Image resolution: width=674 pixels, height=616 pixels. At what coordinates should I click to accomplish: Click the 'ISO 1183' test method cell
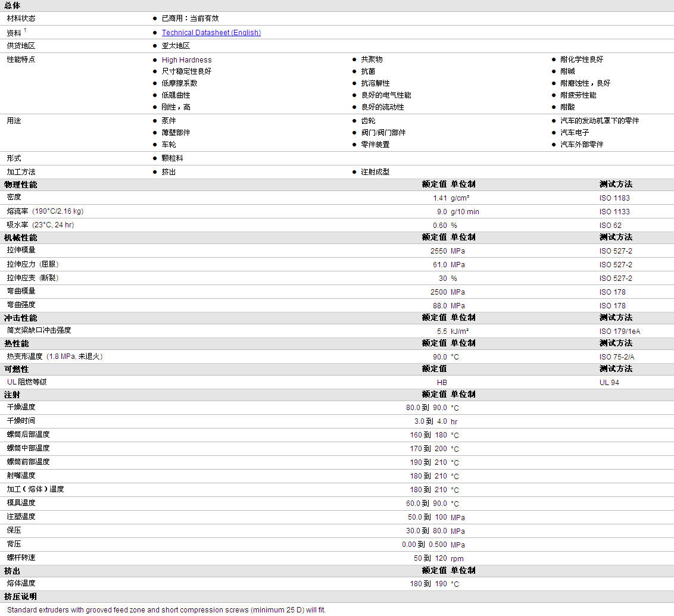click(614, 198)
